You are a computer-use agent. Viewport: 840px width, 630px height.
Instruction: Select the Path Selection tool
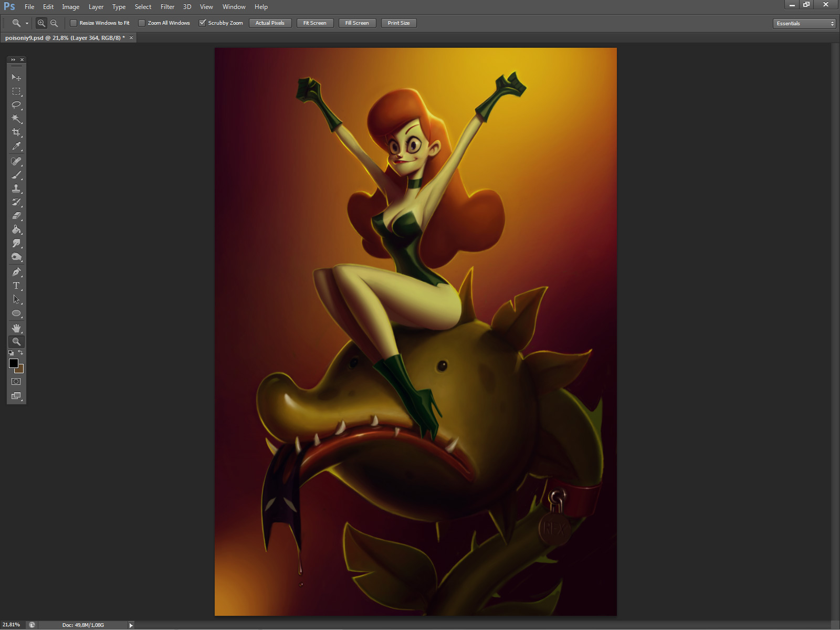16,299
